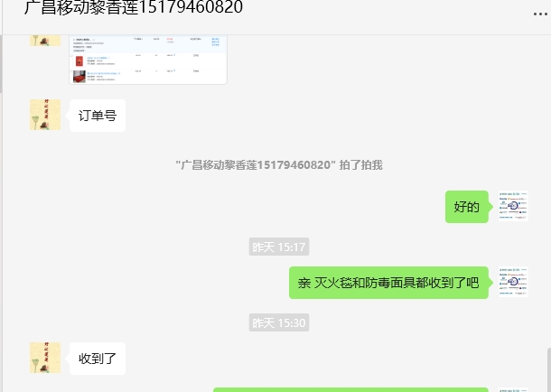Screen dimensions: 551x392
Task: Click chat title 广昌移动黎香莲15179460820
Action: tap(134, 8)
